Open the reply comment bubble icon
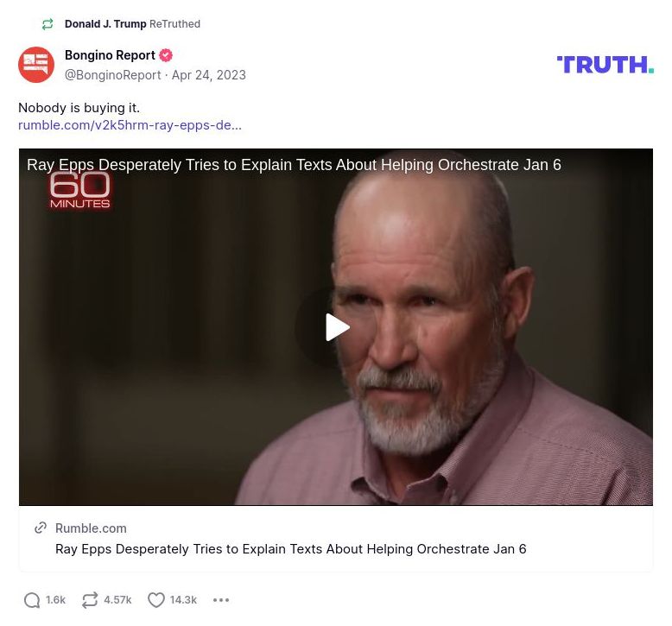This screenshot has width=672, height=626. (x=32, y=600)
